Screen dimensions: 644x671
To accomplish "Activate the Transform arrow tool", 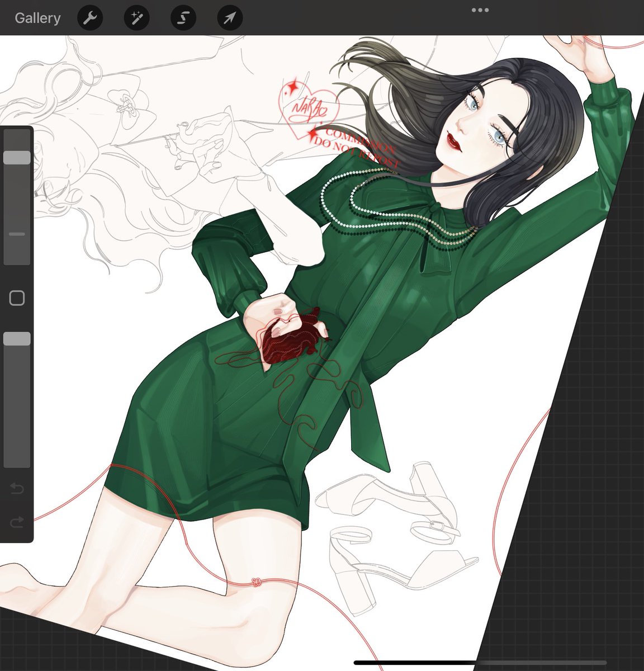I will (x=230, y=18).
